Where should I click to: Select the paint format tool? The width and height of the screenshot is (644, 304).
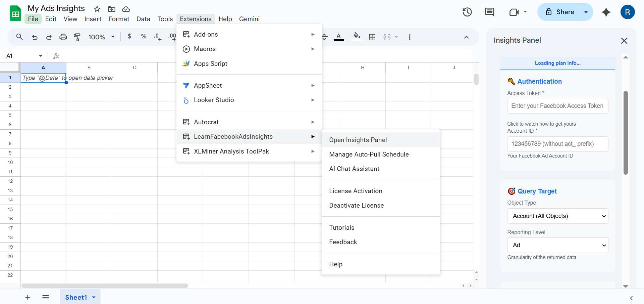coord(77,37)
